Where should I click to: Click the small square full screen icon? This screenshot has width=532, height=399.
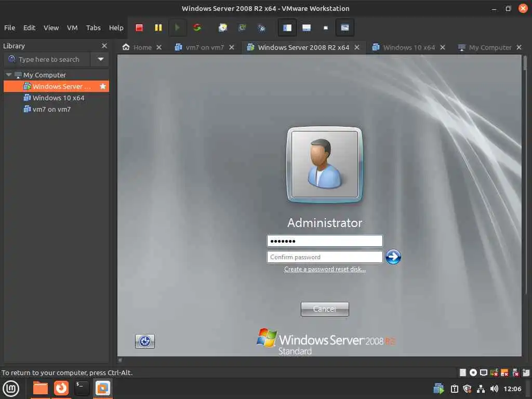pos(326,28)
